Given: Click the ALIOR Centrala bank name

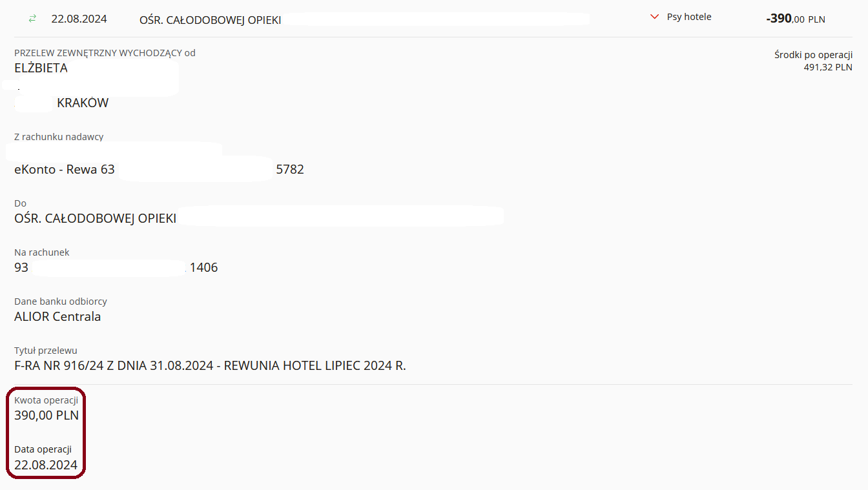Looking at the screenshot, I should (57, 316).
